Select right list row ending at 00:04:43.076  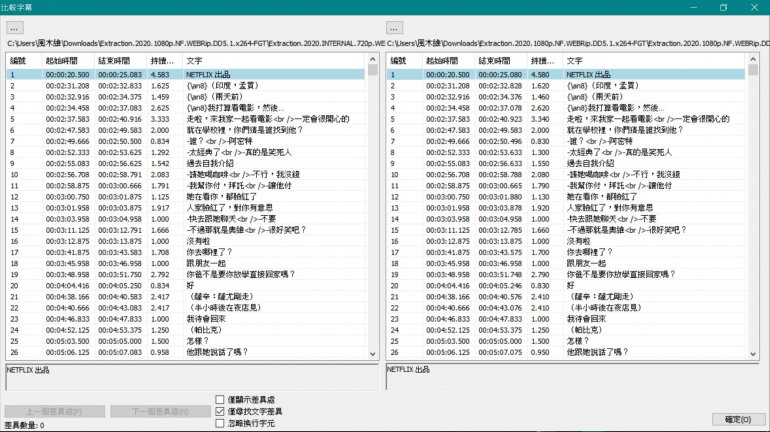[x=566, y=308]
